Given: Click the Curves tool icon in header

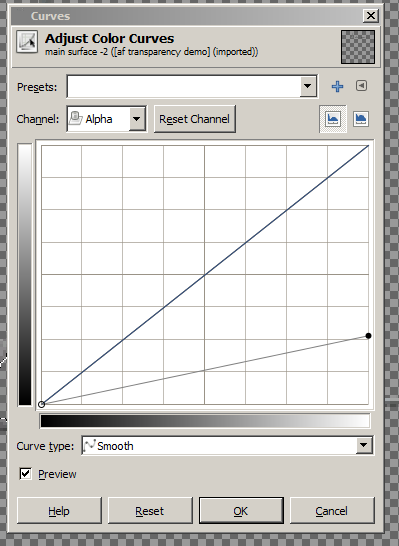Looking at the screenshot, I should pos(27,42).
